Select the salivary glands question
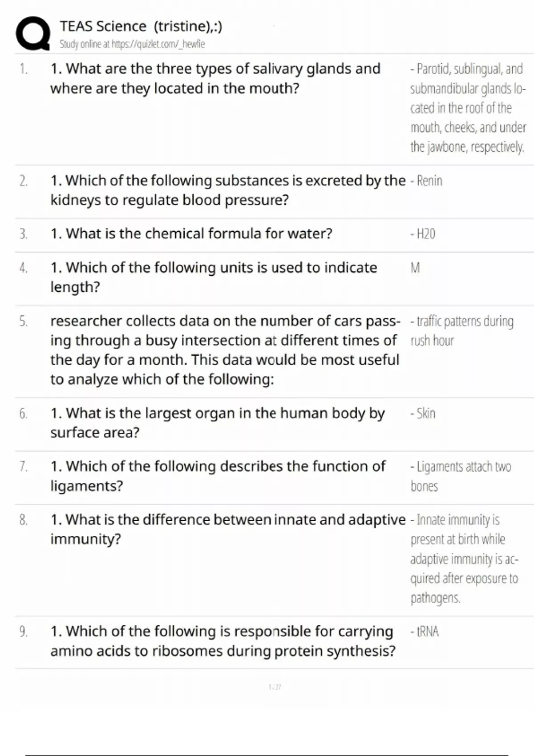 coord(215,78)
